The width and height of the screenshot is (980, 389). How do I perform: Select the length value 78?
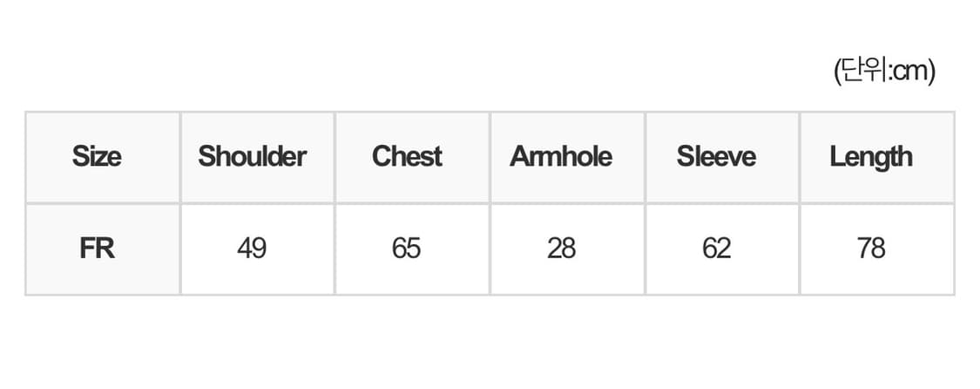pyautogui.click(x=871, y=249)
